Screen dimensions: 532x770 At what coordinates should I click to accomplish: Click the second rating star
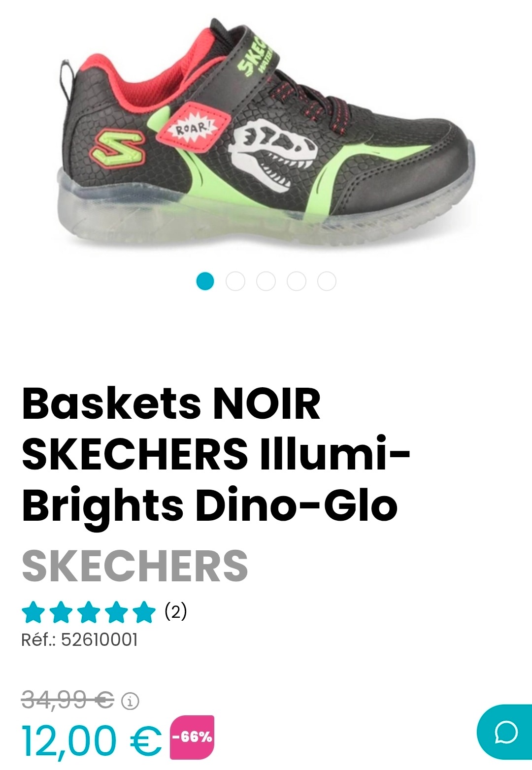tap(62, 612)
